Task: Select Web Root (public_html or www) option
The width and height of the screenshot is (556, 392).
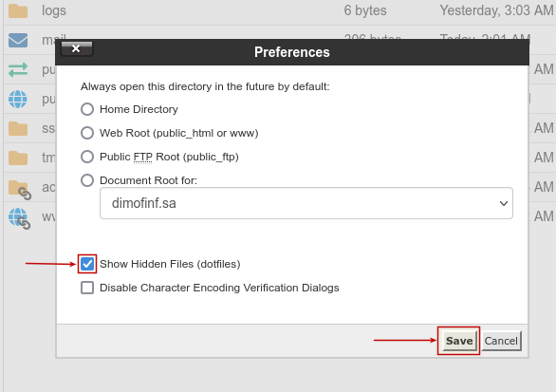Action: [x=87, y=133]
